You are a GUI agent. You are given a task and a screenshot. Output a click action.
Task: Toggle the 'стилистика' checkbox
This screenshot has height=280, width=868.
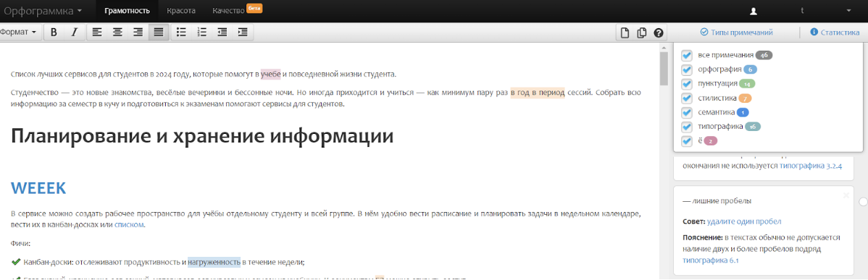(x=686, y=98)
